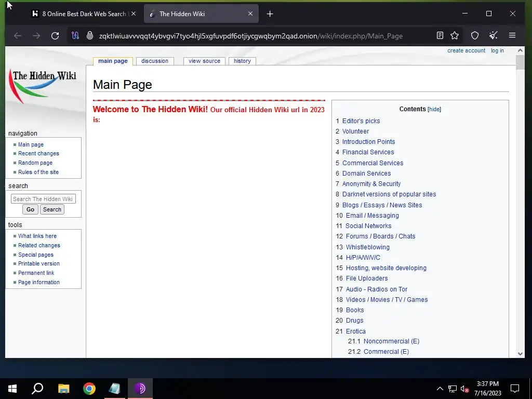Image resolution: width=532 pixels, height=399 pixels.
Task: Click the page scrollbar down arrow
Action: pyautogui.click(x=520, y=353)
